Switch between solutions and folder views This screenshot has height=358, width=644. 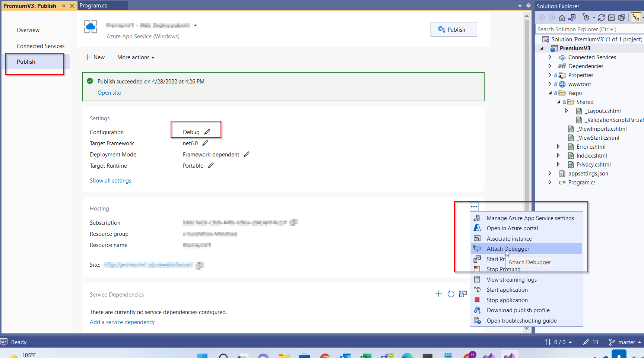click(572, 18)
